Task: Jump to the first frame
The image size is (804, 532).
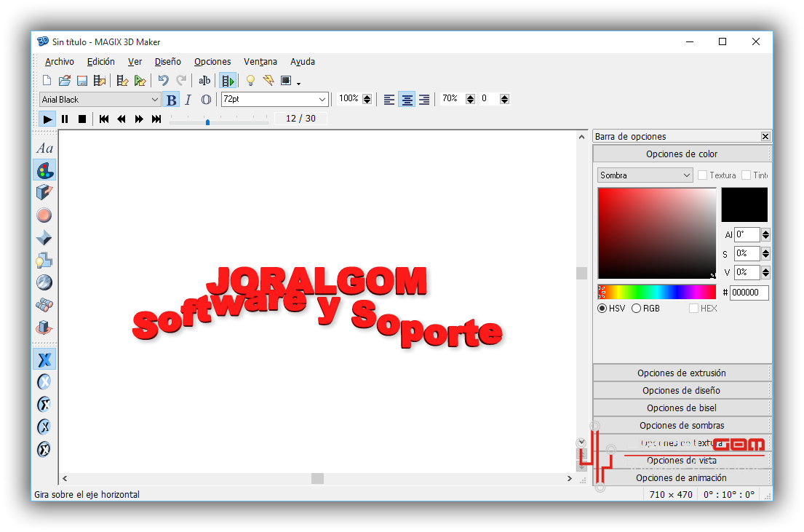Action: [104, 119]
